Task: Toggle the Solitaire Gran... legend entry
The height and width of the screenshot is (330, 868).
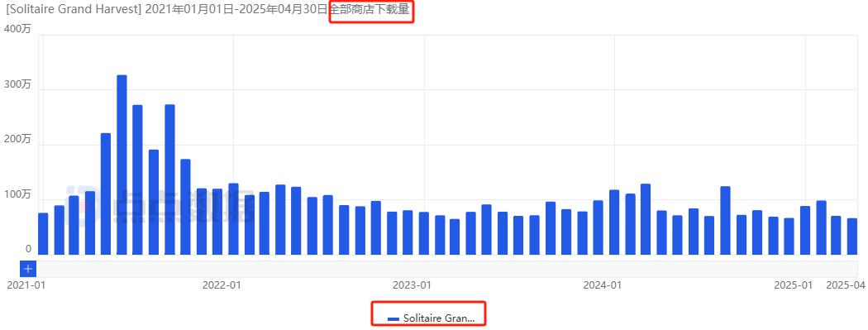Action: (432, 318)
